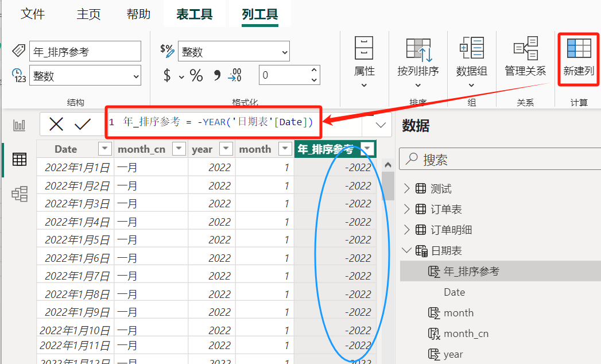The height and width of the screenshot is (364, 601).
Task: Open the format dropdown 整数 in 格式化 group
Action: (x=234, y=52)
